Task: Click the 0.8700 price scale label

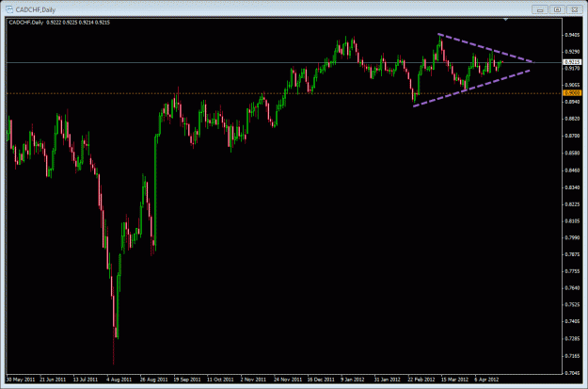Action: click(x=572, y=136)
